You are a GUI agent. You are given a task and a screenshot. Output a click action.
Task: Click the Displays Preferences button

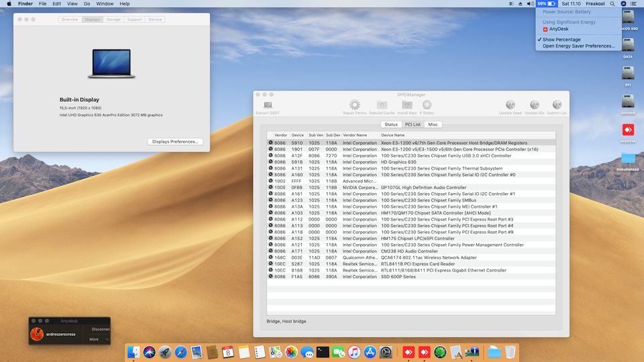pyautogui.click(x=175, y=141)
